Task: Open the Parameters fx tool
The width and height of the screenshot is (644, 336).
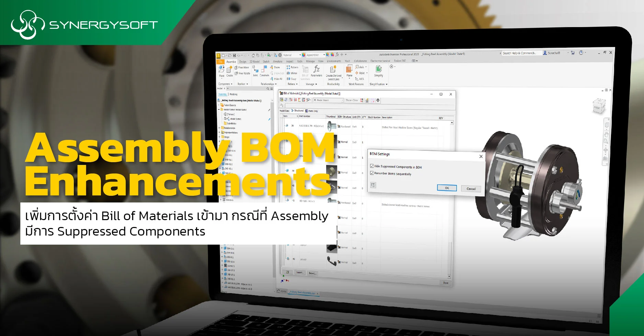Action: tap(316, 70)
